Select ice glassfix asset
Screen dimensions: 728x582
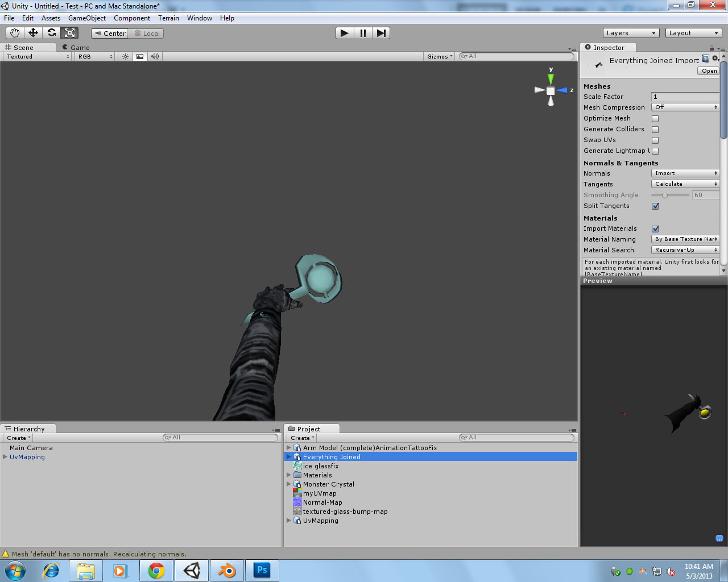[321, 466]
